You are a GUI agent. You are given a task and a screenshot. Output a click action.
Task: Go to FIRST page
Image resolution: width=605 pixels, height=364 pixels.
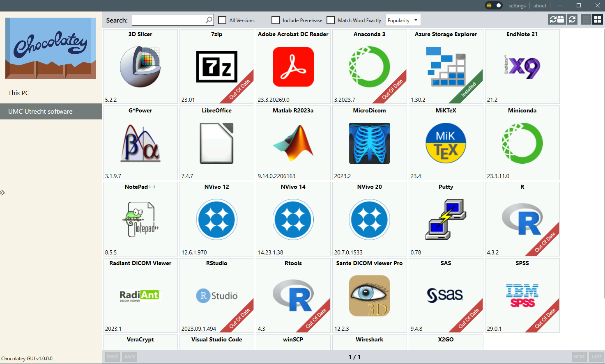113,357
